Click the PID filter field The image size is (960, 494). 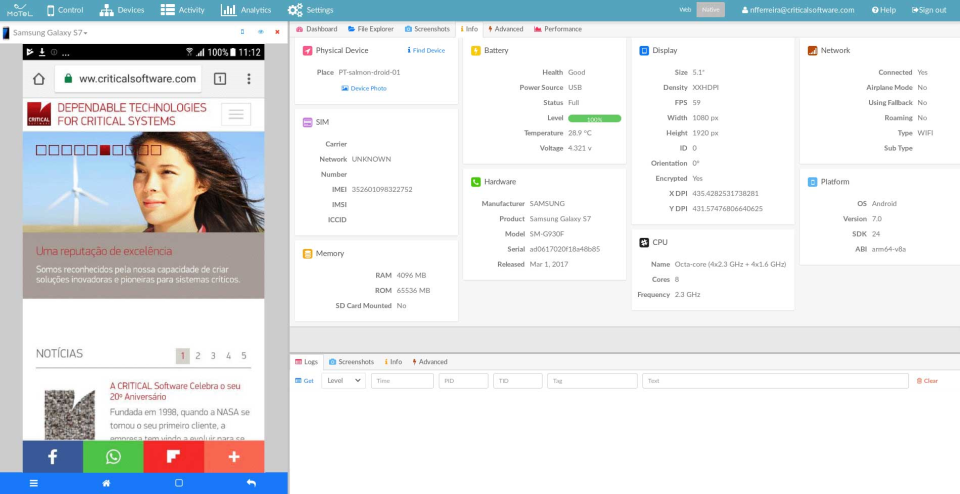click(x=463, y=381)
